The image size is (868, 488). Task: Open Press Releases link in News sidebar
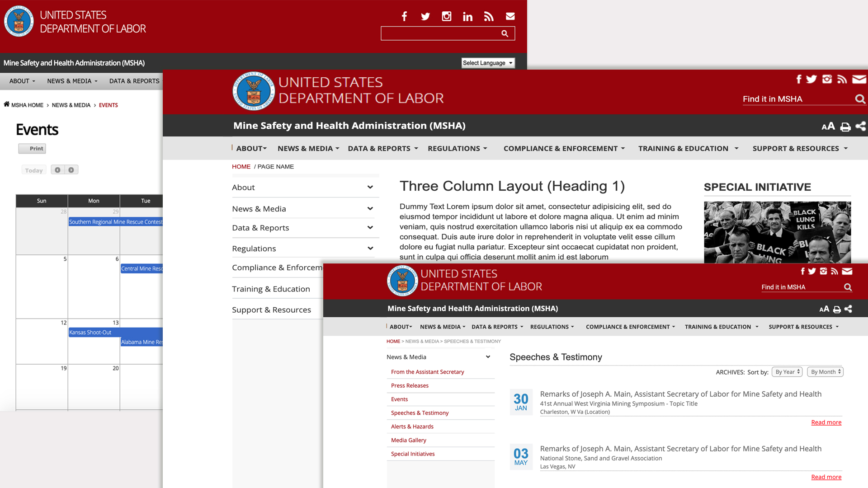(x=410, y=385)
